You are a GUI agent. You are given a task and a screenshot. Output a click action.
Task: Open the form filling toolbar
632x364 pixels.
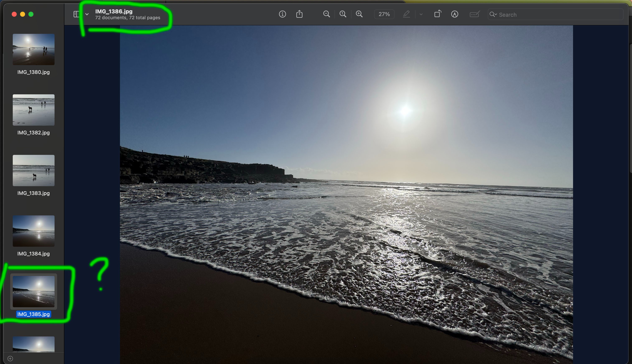474,14
